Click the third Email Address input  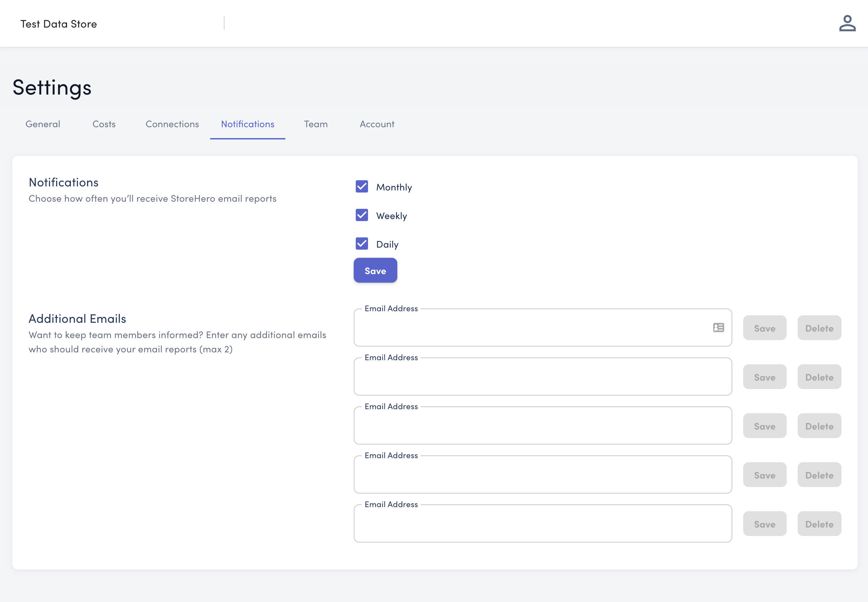click(x=542, y=426)
